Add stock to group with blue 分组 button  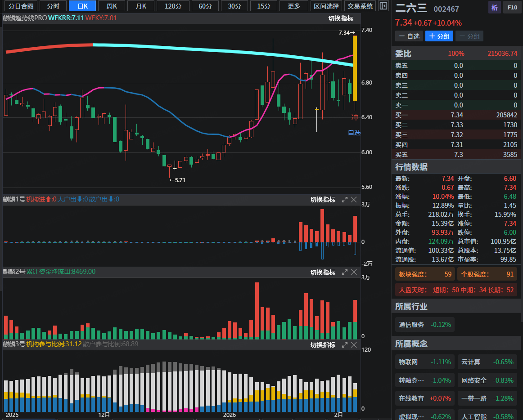tap(439, 36)
